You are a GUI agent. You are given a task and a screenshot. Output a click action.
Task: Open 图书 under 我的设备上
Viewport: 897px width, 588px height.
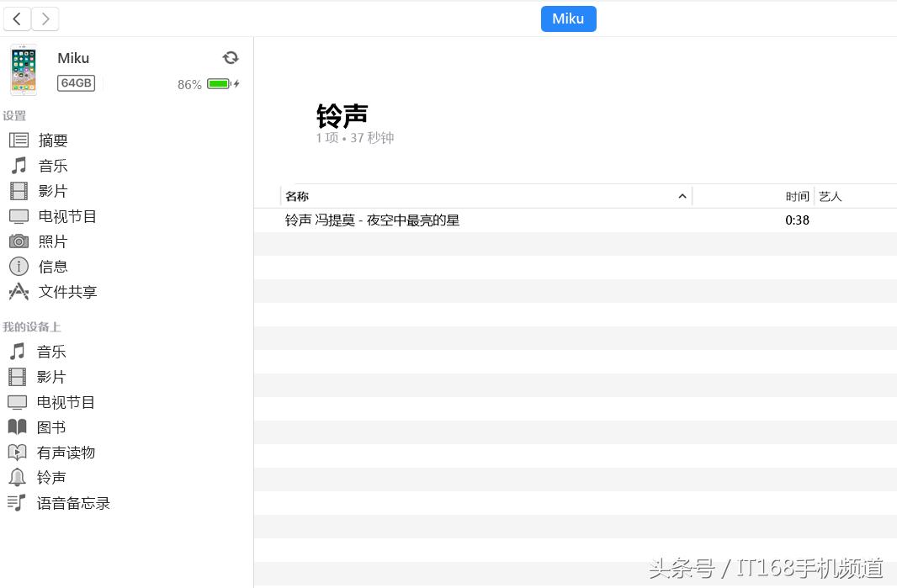click(x=51, y=426)
